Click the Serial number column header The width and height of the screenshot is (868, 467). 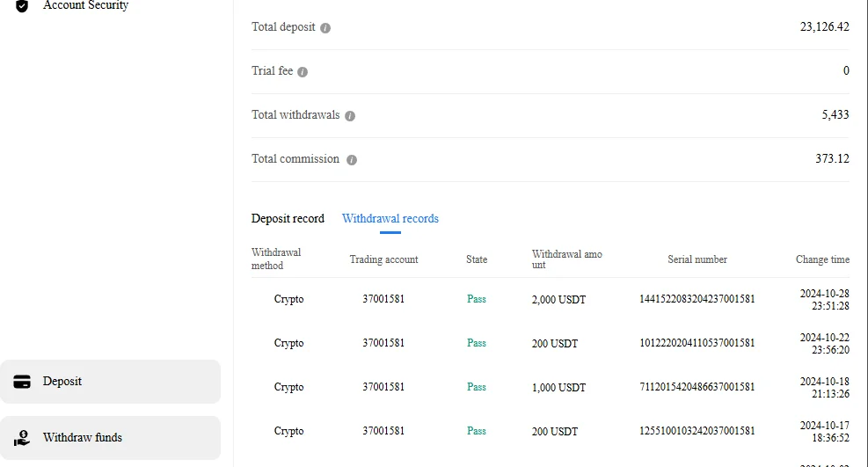point(697,259)
